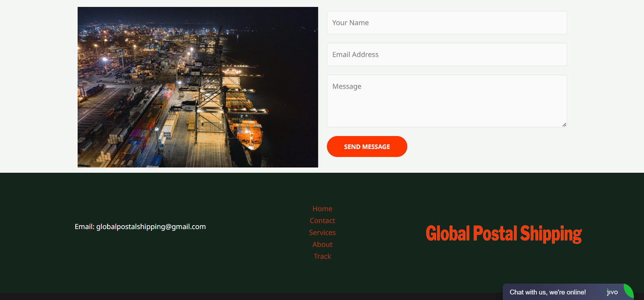This screenshot has width=644, height=300.
Task: Focus the Your Name field
Action: [x=447, y=23]
